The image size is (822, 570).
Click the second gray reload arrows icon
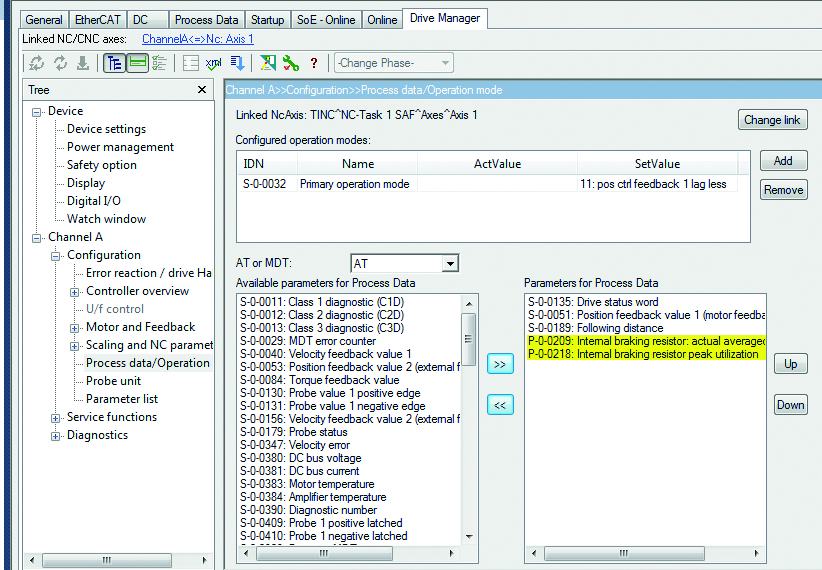60,63
